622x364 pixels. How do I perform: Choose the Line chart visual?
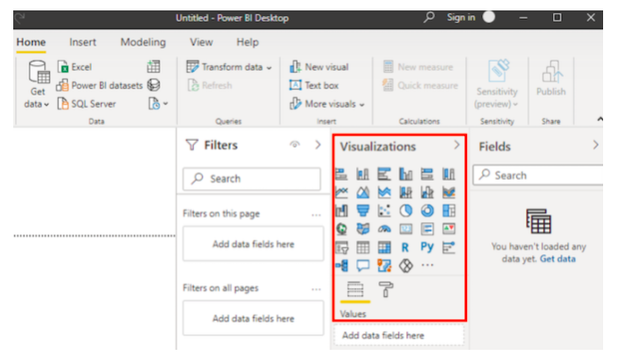(x=341, y=193)
